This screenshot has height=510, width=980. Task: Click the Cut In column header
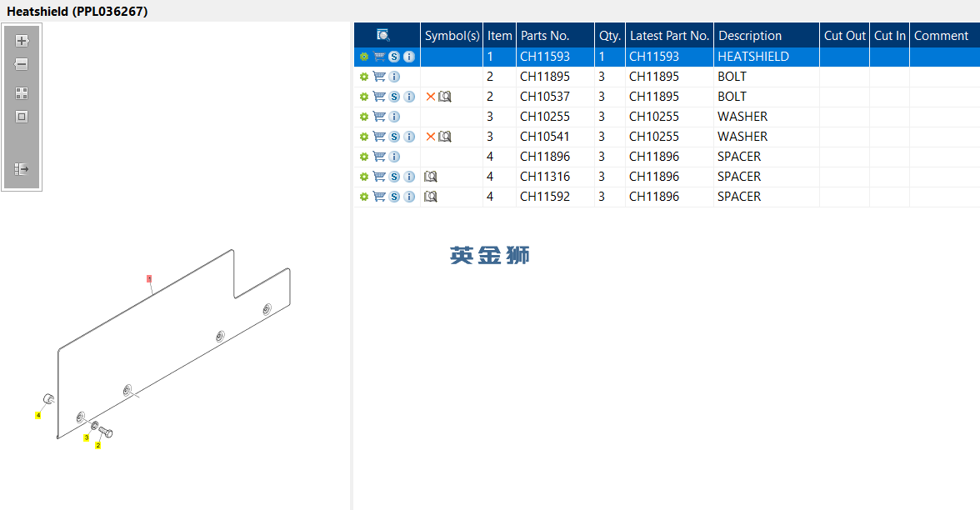[x=889, y=36]
